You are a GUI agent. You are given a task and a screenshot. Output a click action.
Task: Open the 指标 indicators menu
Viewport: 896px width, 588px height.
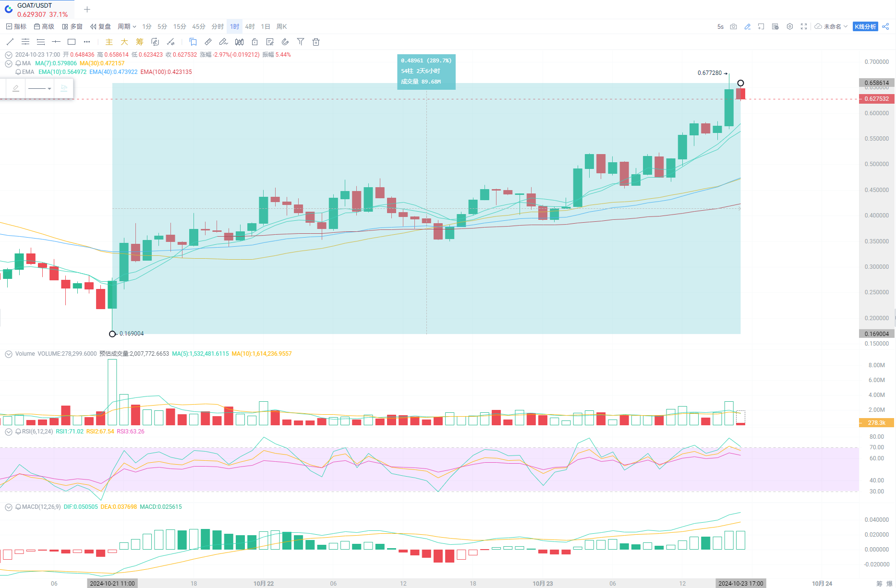[x=16, y=26]
